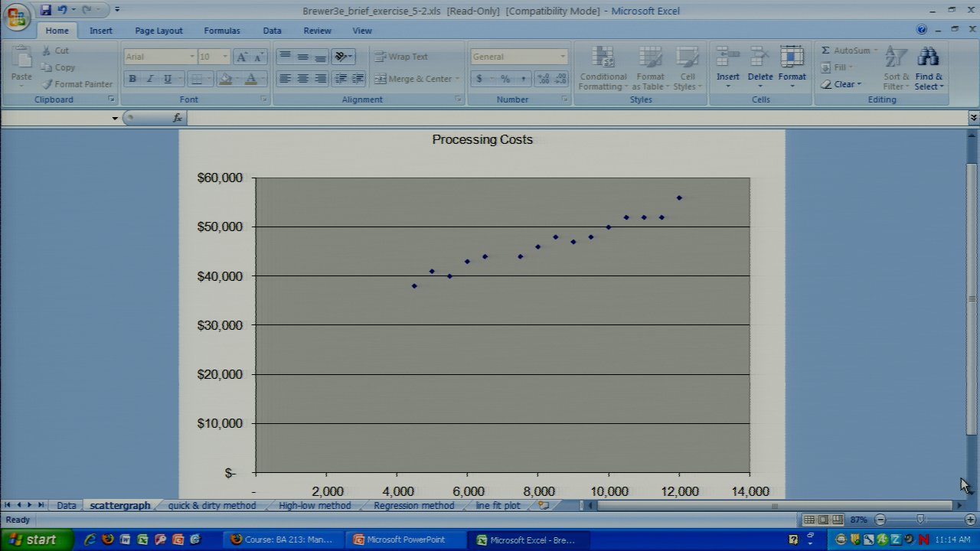Image resolution: width=980 pixels, height=551 pixels.
Task: Click the Office Button logo
Action: (x=17, y=17)
